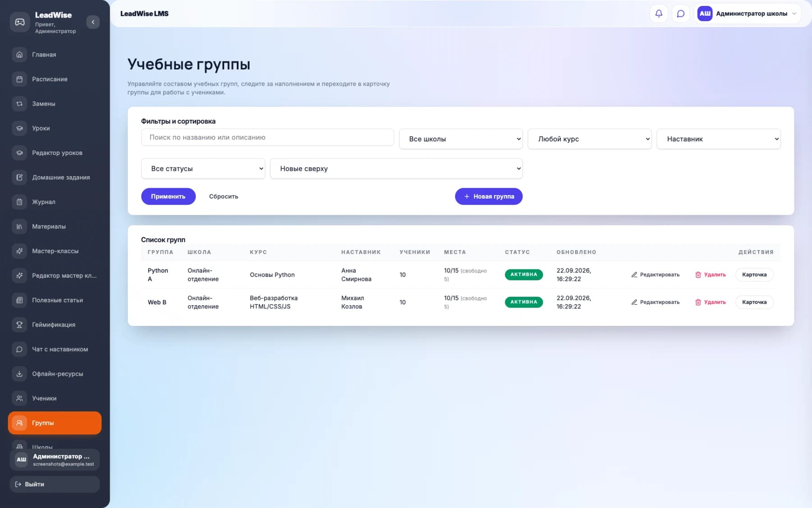Go to Редактор уроков in sidebar
Image resolution: width=812 pixels, height=508 pixels.
55,153
